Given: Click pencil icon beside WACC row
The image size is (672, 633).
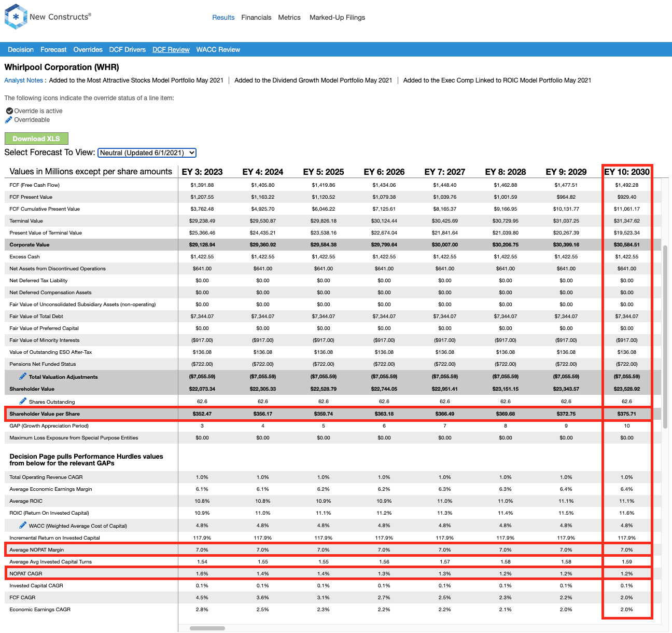Looking at the screenshot, I should 23,525.
